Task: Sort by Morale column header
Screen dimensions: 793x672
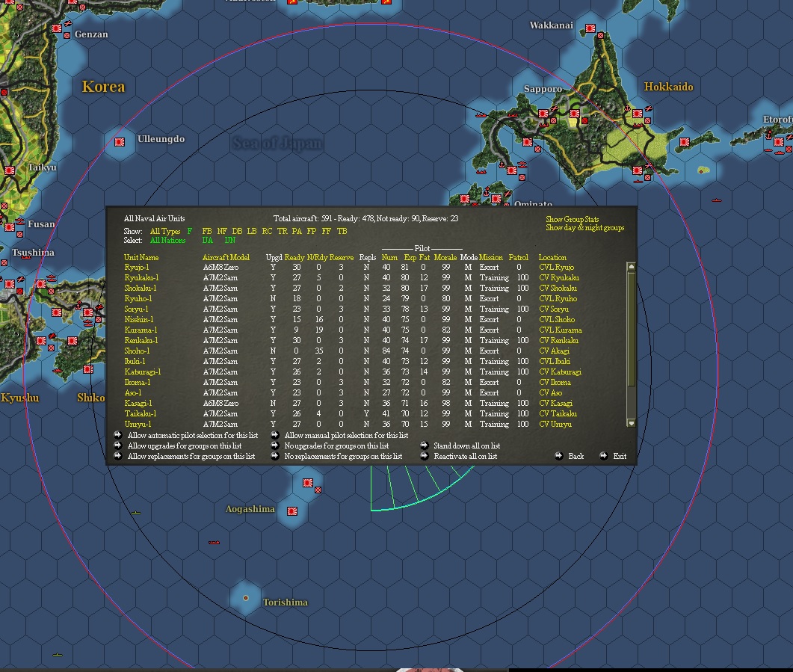Action: [x=445, y=257]
